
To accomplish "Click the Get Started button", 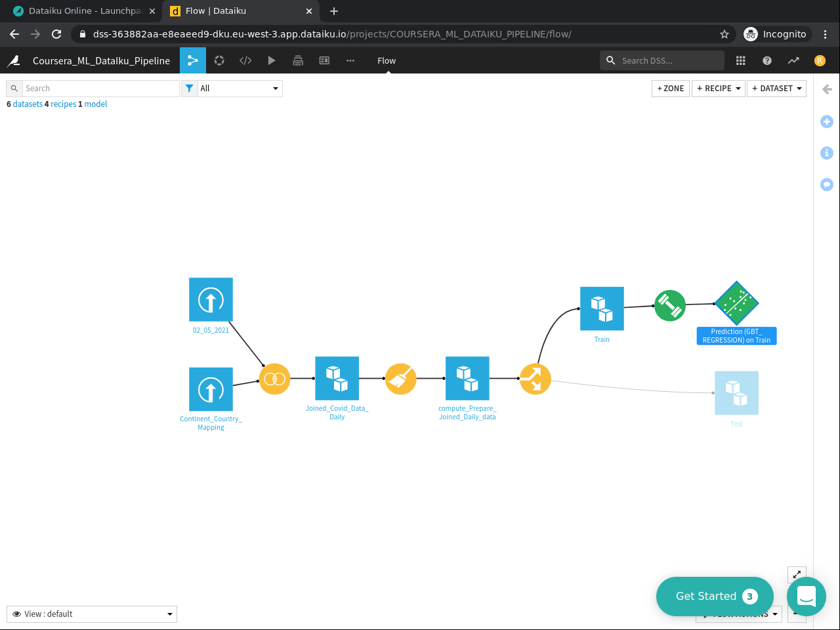I will coord(715,597).
